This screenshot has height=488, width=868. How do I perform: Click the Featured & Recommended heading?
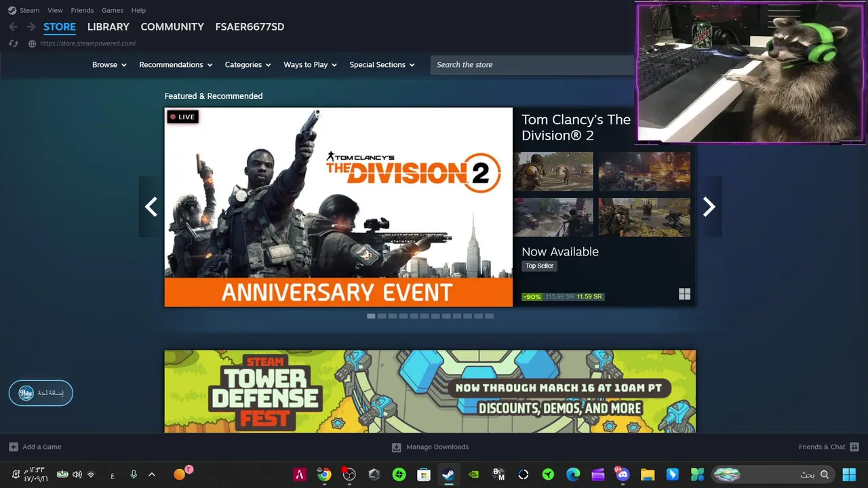pos(214,96)
